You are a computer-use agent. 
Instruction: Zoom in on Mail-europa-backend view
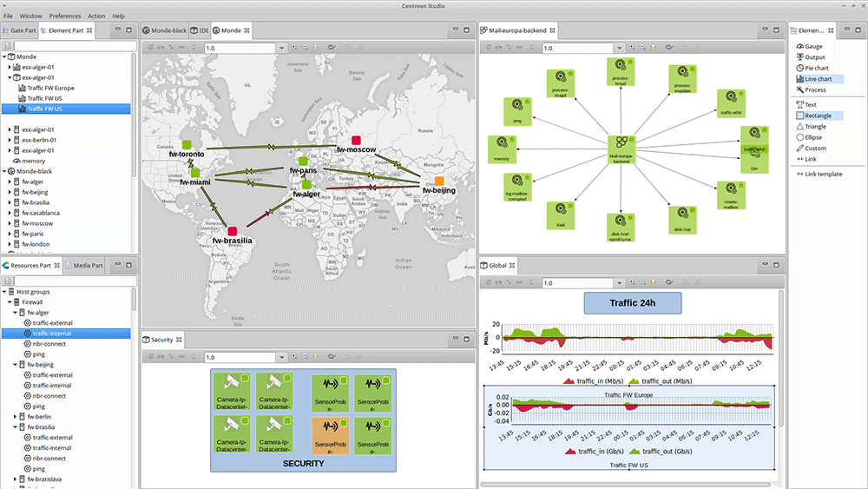click(x=632, y=48)
